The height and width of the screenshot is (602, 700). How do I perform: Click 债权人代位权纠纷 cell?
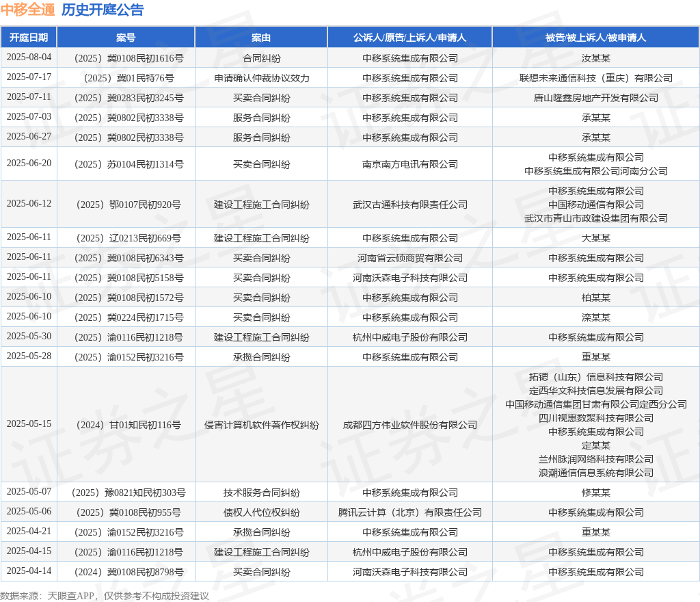(x=262, y=512)
